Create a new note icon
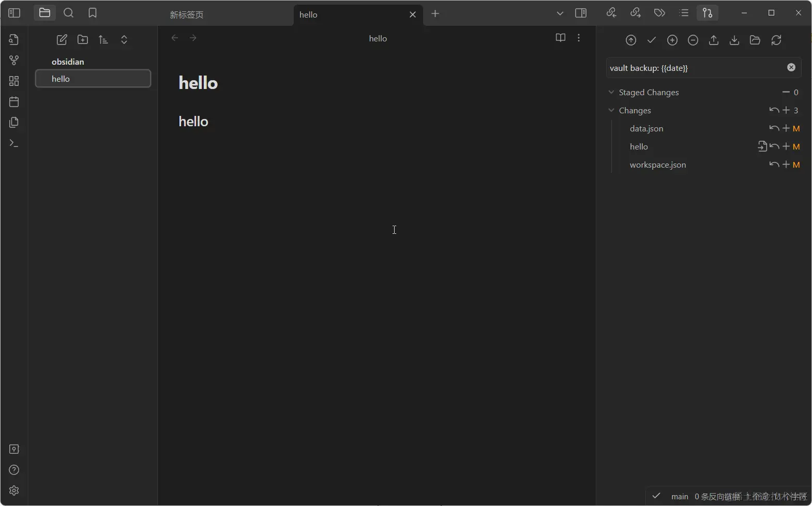The image size is (812, 506). [62, 40]
